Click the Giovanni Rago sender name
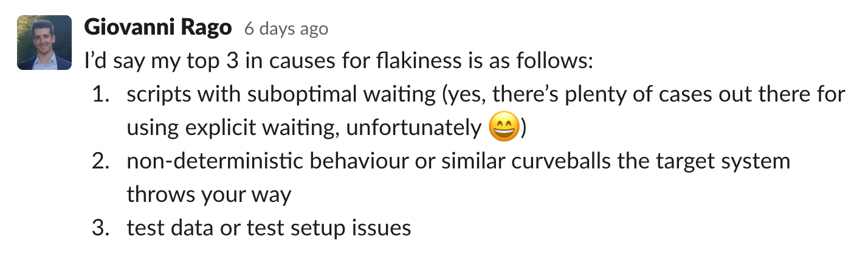The height and width of the screenshot is (253, 868). click(x=158, y=27)
